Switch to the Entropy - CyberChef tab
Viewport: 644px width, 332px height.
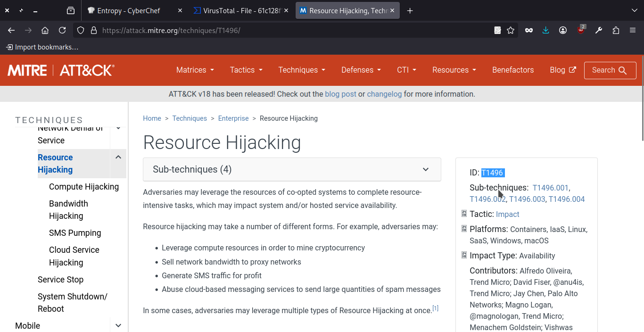point(128,10)
